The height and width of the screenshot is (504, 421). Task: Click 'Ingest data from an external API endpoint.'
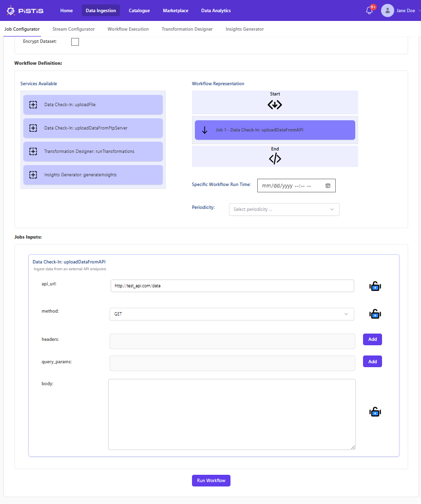70,269
